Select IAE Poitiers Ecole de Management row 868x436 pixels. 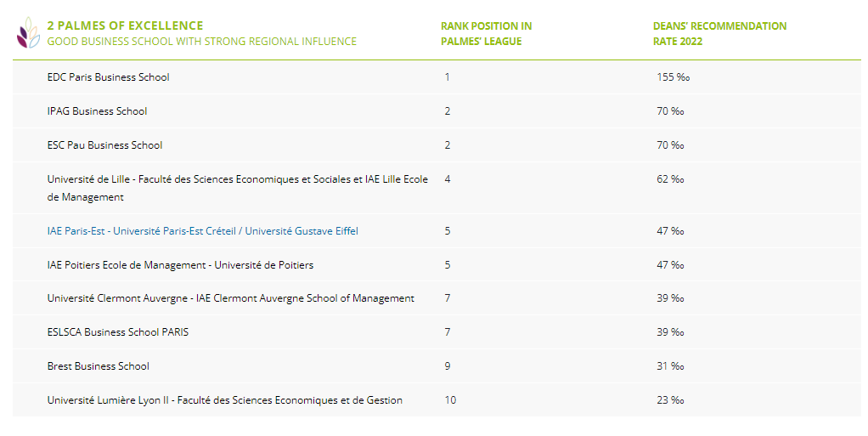[x=437, y=265]
